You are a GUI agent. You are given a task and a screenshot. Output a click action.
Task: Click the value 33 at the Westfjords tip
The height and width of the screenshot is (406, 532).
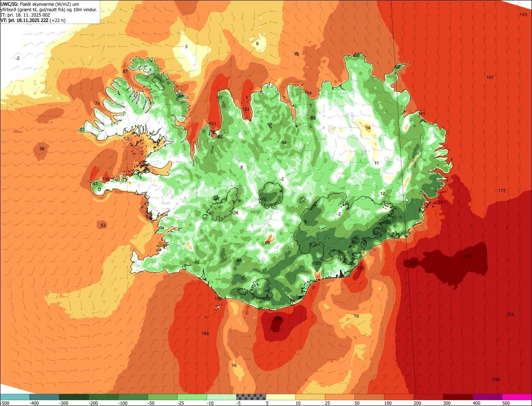click(82, 130)
